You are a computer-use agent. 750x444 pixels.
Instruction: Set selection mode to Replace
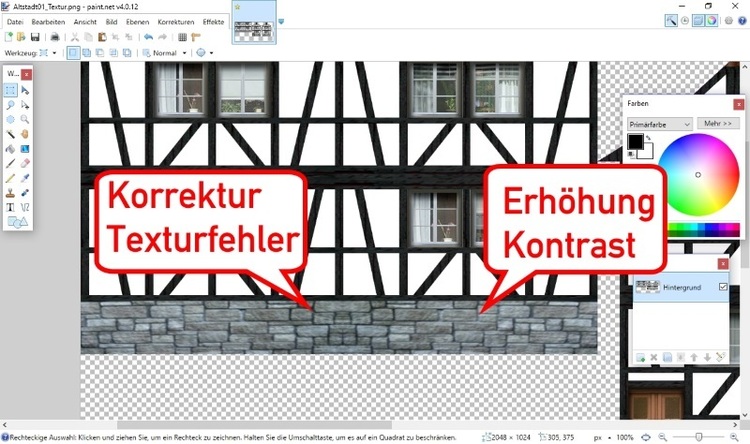coord(73,53)
